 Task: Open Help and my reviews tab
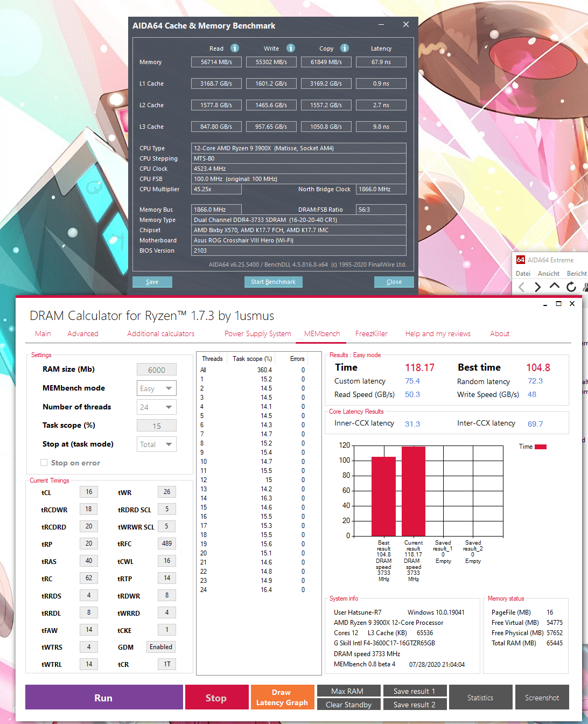(x=438, y=333)
